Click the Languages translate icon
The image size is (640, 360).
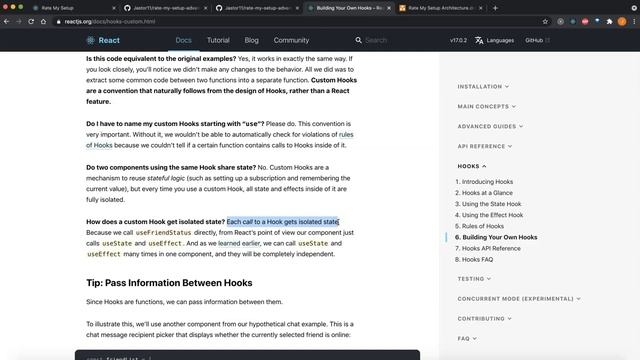(479, 40)
